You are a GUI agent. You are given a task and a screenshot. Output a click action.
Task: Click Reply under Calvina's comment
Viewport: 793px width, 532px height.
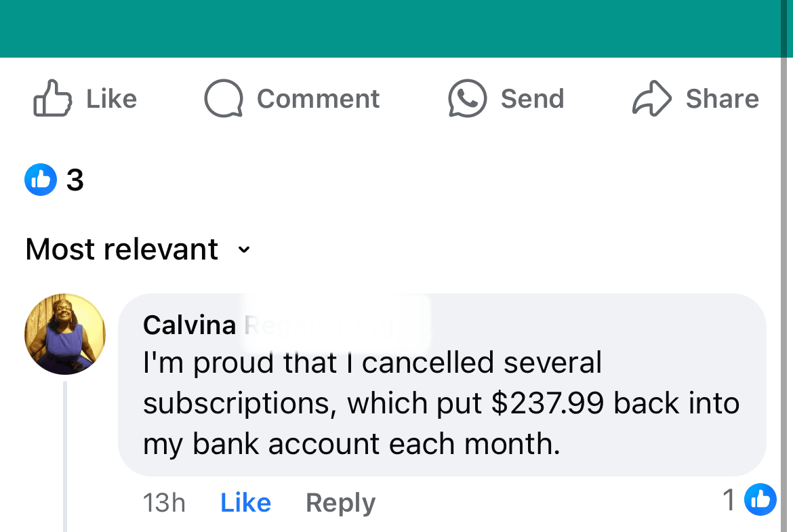pyautogui.click(x=341, y=504)
